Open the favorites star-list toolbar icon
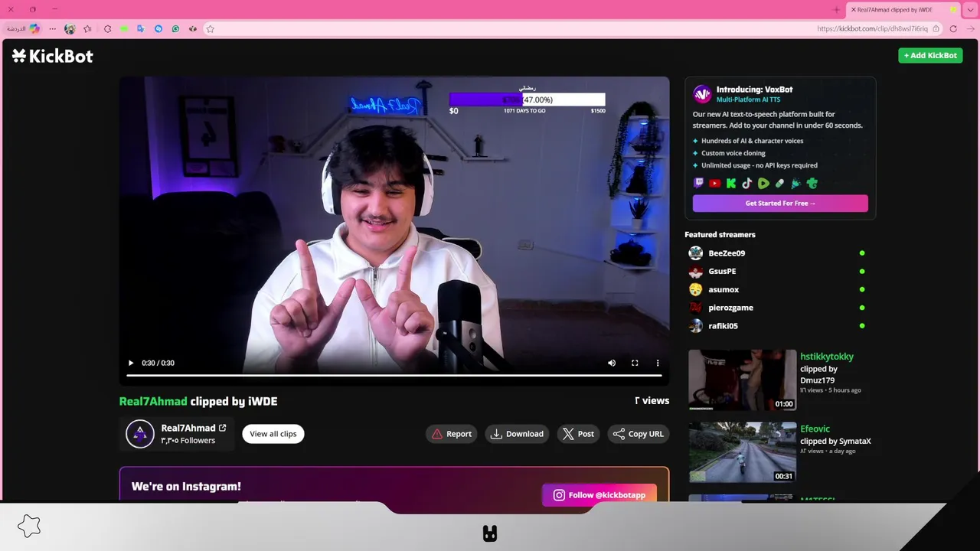 coord(87,29)
